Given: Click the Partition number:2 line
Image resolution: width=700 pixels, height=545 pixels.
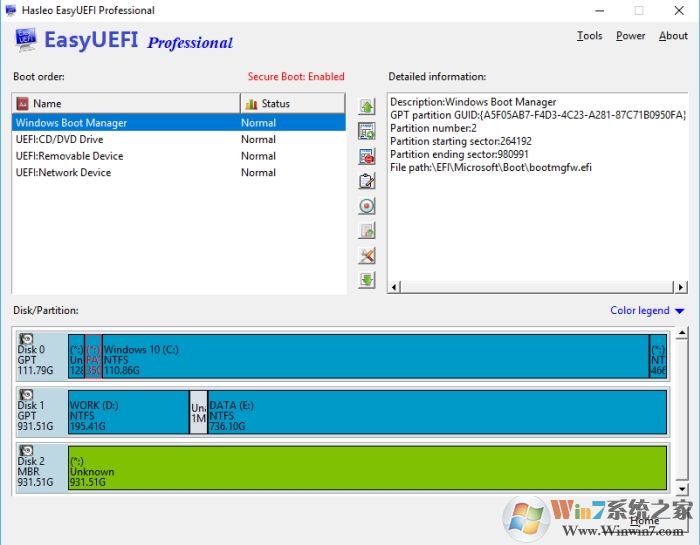Looking at the screenshot, I should [x=433, y=129].
